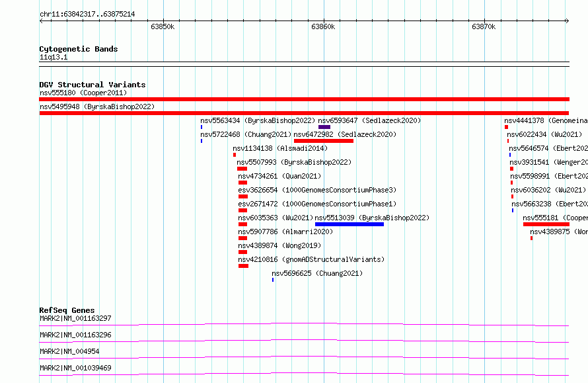Screen dimensions: 588x383
Task: Open variant nsv3931541 (Wenger…)
Action: (548, 162)
